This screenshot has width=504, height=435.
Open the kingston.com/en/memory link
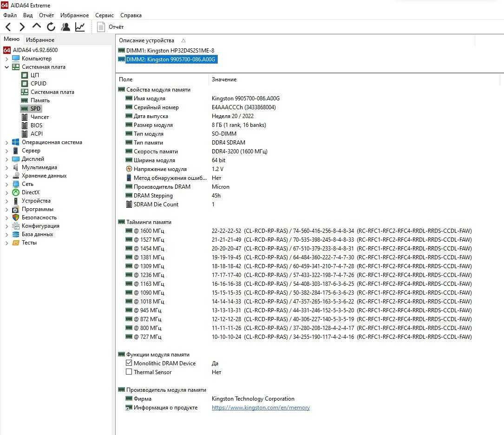click(261, 408)
